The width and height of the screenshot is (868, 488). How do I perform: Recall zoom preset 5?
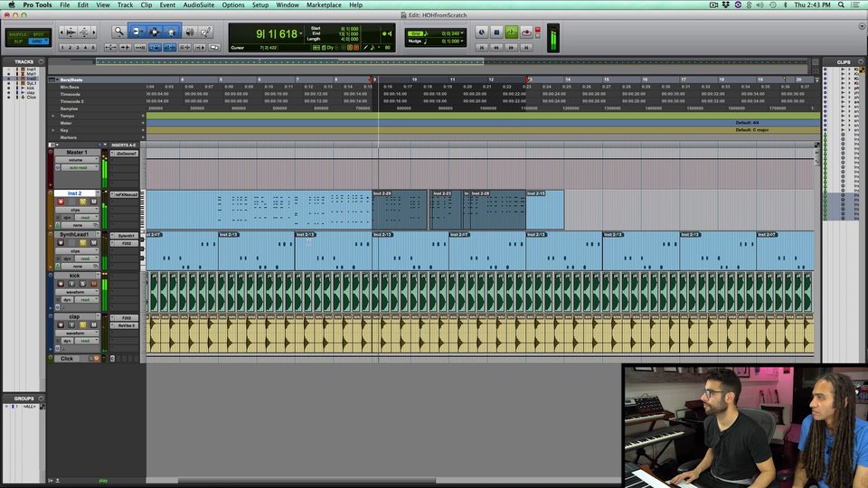93,48
